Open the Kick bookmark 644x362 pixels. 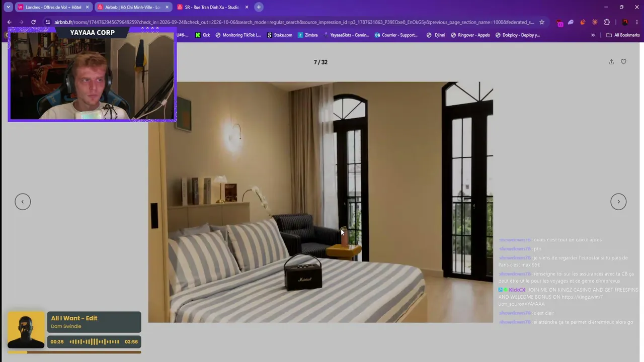pos(203,35)
